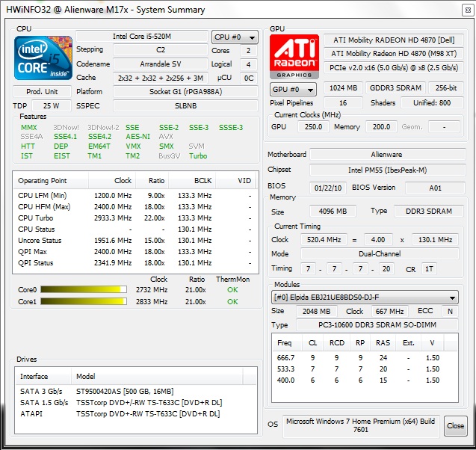Select the ATAPI TSSTcorp DVD+-RW row

tap(136, 414)
